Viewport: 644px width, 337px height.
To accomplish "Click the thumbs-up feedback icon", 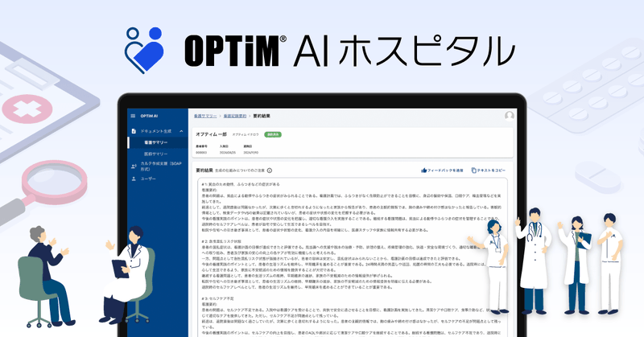I will click(x=424, y=171).
